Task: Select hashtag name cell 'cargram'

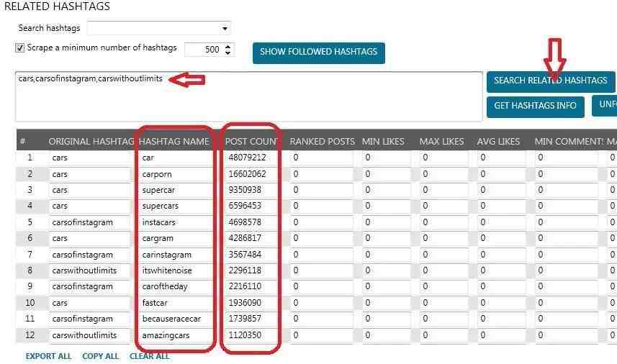Action: coord(175,238)
